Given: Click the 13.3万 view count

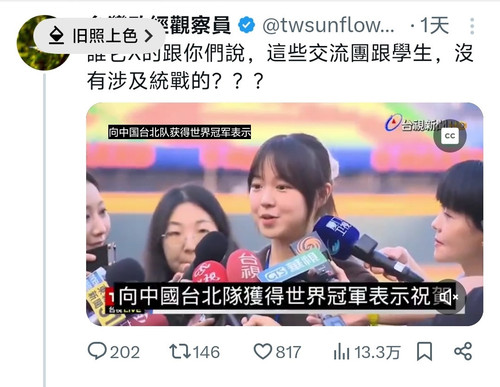Looking at the screenshot, I should pos(377,352).
